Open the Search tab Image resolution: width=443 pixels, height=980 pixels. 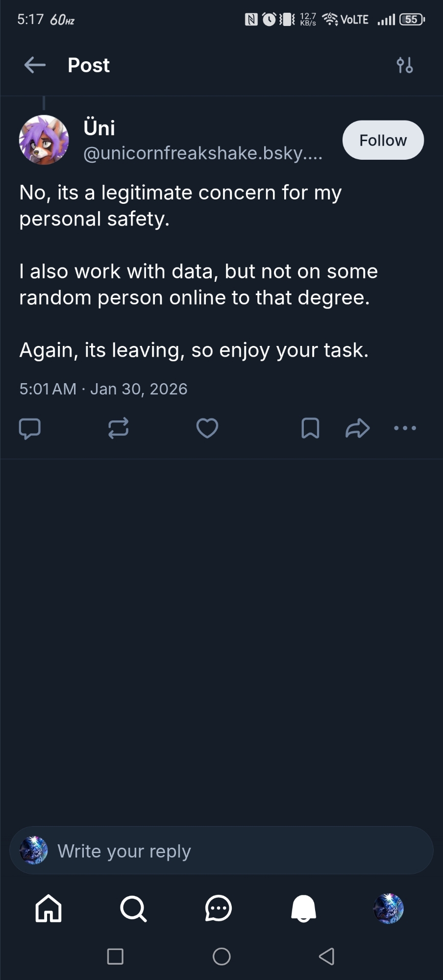point(133,908)
